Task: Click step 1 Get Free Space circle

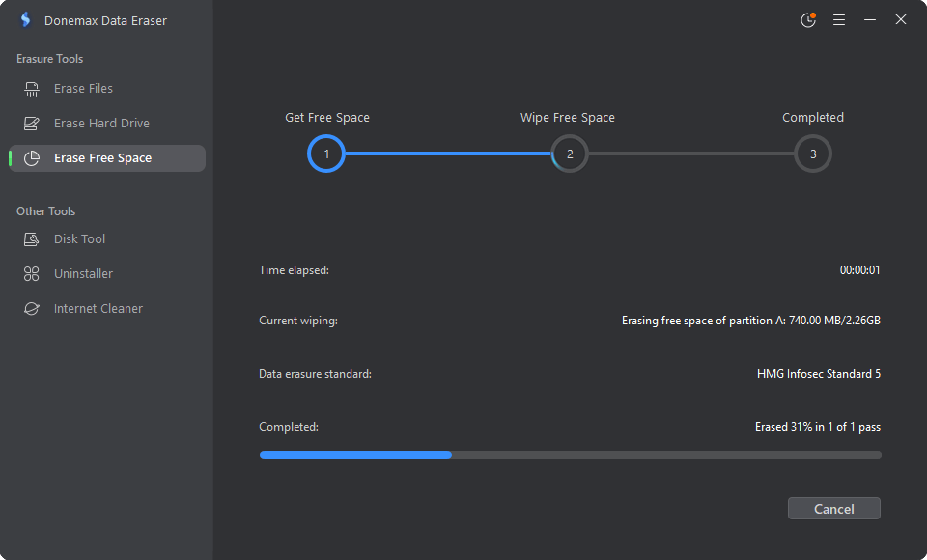Action: point(326,154)
